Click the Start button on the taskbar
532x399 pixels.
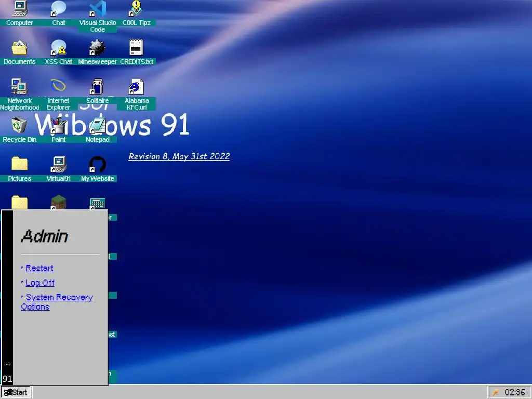16,393
